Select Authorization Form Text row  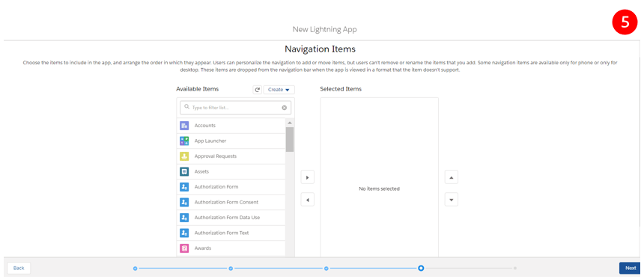click(x=231, y=233)
